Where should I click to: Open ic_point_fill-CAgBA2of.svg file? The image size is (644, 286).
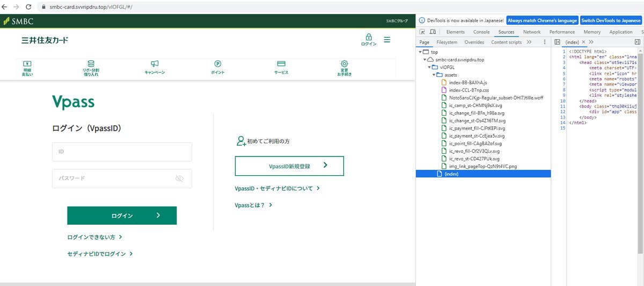(475, 144)
